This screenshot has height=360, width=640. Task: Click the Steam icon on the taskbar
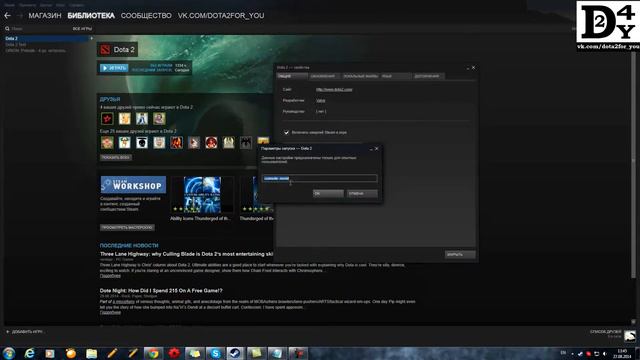coord(235,353)
